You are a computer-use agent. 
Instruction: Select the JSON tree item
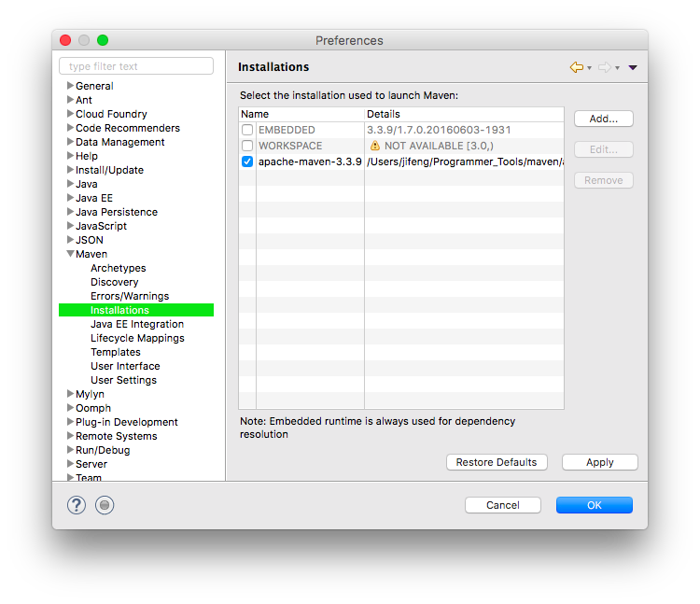point(90,240)
